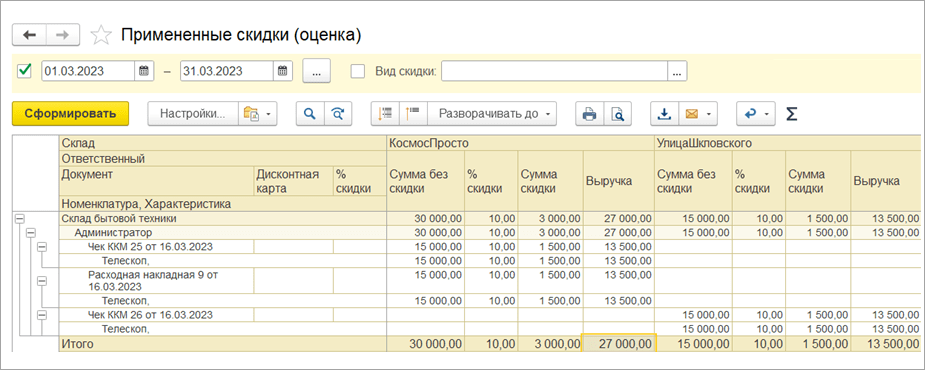Viewport: 925px width, 370px height.
Task: Click Сумма без скидки header under УлицаШкловского
Action: coord(693,181)
